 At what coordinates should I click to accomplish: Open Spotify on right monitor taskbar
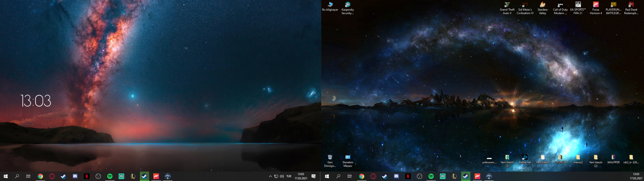[x=431, y=176]
